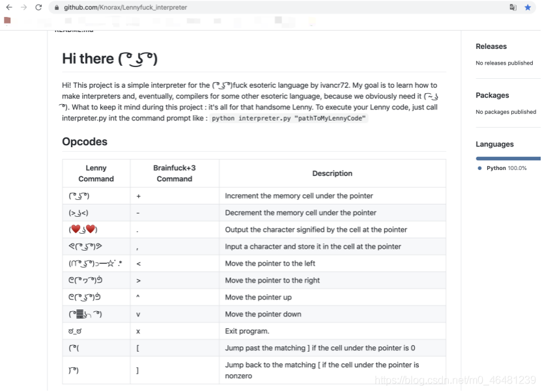Open the translate page icon

(x=513, y=7)
